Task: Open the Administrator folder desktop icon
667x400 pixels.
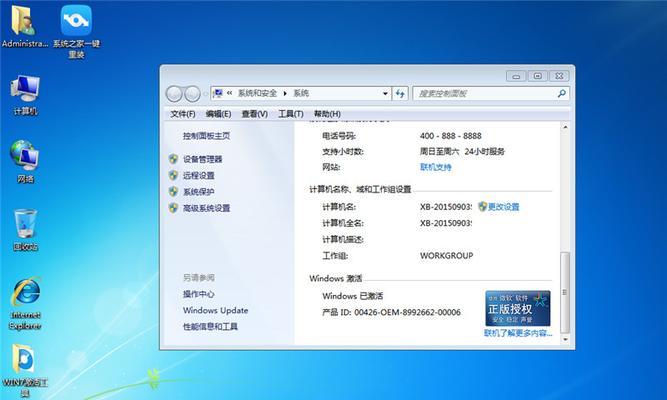Action: click(x=24, y=26)
